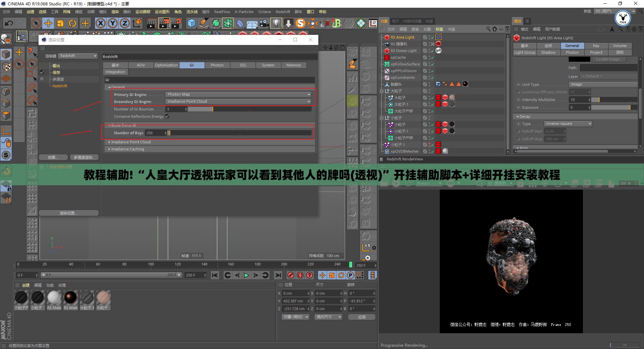Open the 对象 (相对) coordinate mode dropdown
The height and width of the screenshot is (349, 644).
pos(296,317)
